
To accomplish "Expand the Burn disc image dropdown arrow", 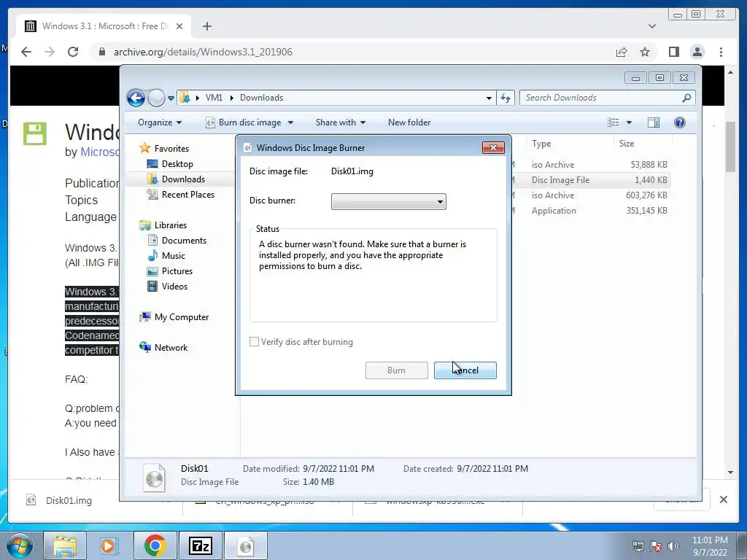I will pos(290,122).
